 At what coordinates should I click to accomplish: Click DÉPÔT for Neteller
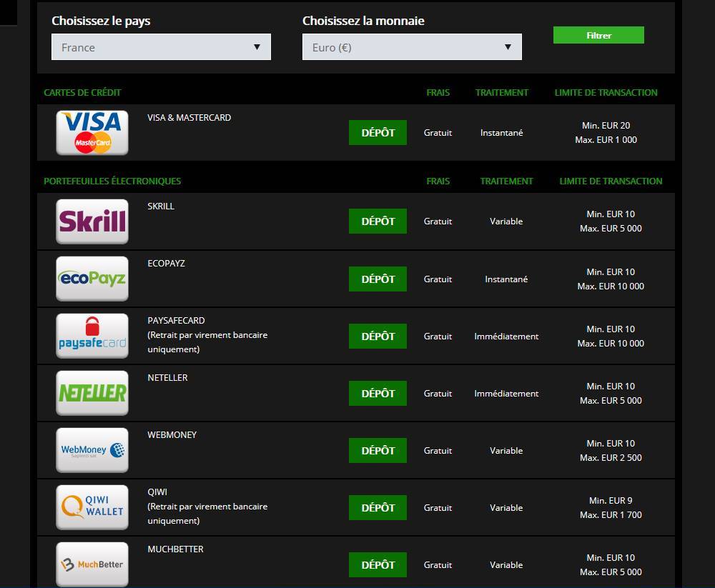378,394
